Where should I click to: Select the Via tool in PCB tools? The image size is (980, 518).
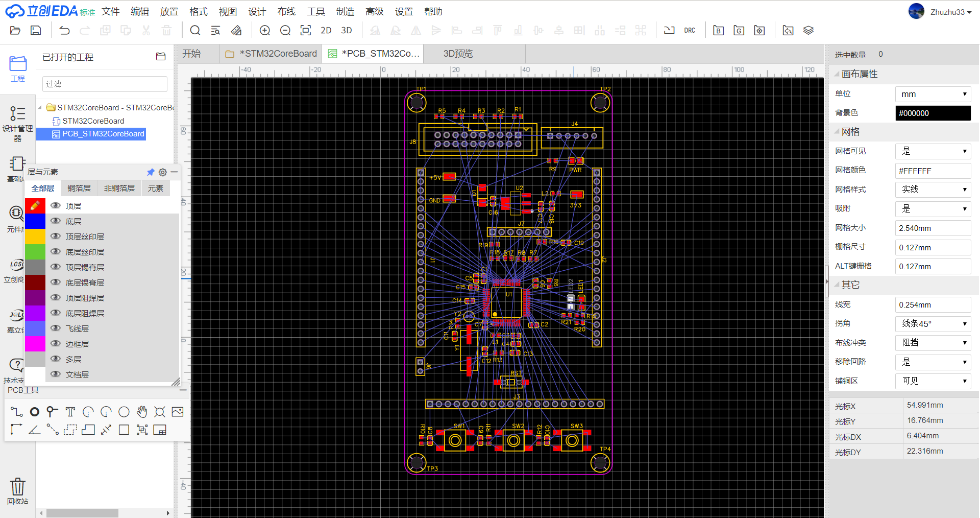pos(34,411)
